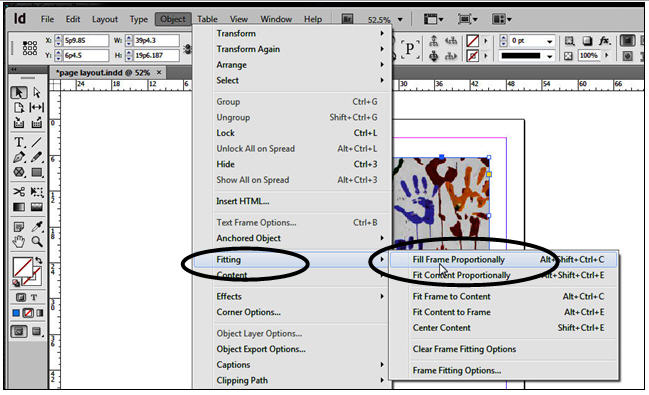The width and height of the screenshot is (649, 395).
Task: Switch to Preview view mode
Action: click(x=37, y=331)
